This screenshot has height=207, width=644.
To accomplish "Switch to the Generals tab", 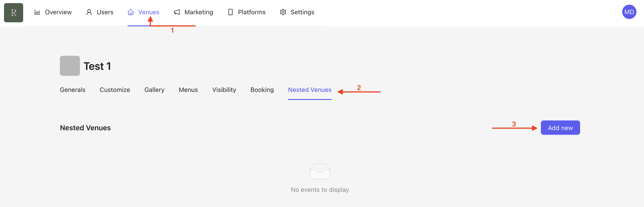I will tap(73, 90).
